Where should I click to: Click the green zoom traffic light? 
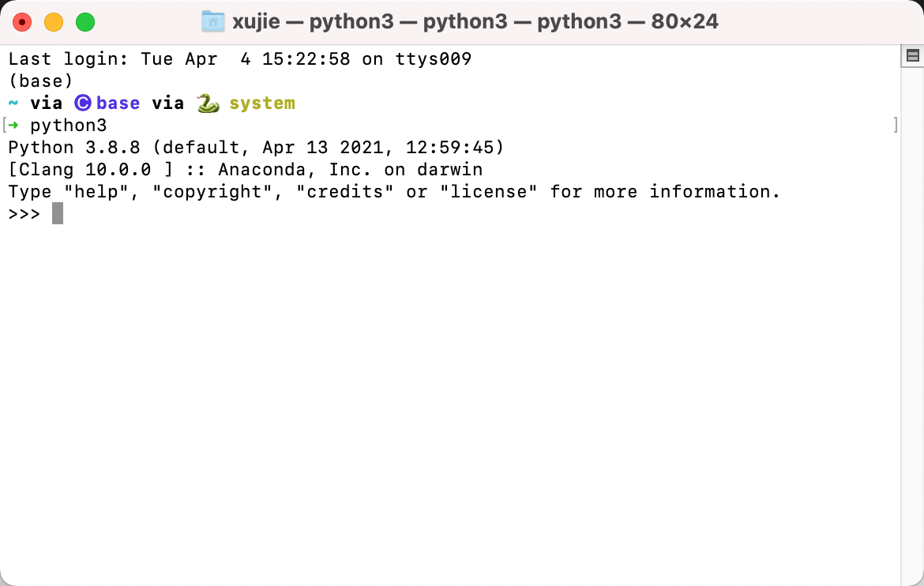point(85,22)
